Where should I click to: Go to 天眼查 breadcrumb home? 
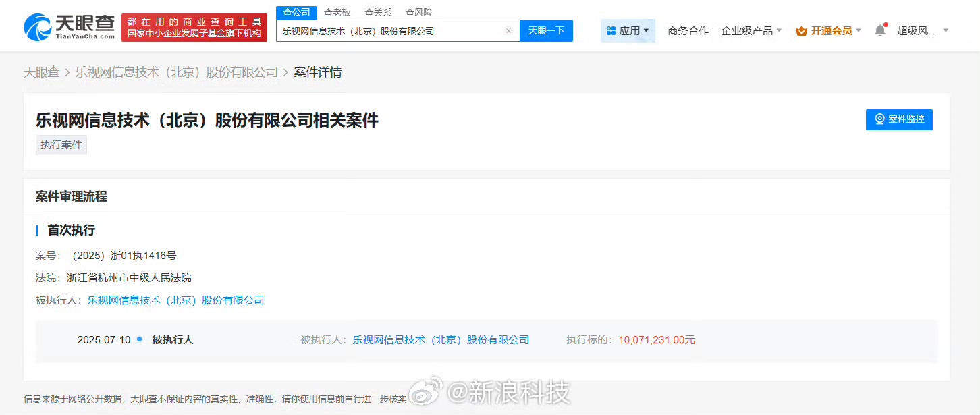pyautogui.click(x=42, y=72)
